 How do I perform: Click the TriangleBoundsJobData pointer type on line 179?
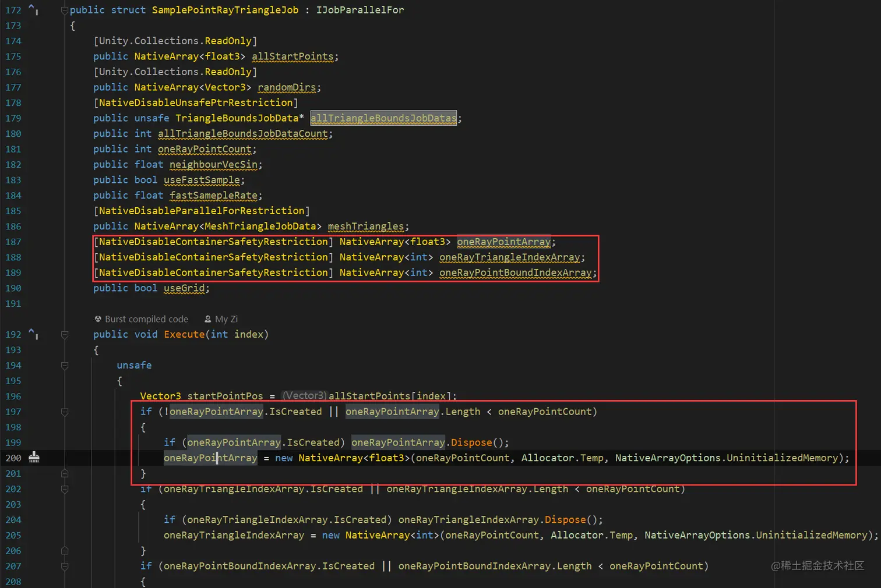tap(239, 118)
